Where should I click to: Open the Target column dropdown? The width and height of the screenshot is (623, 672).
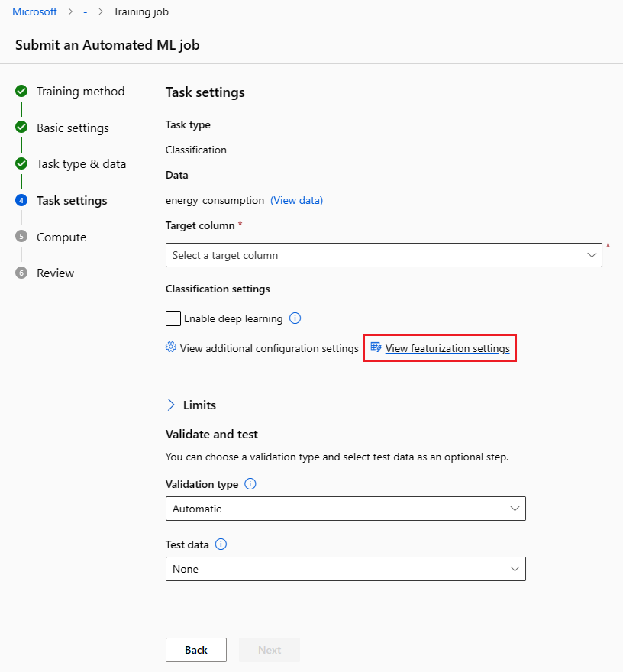point(383,255)
